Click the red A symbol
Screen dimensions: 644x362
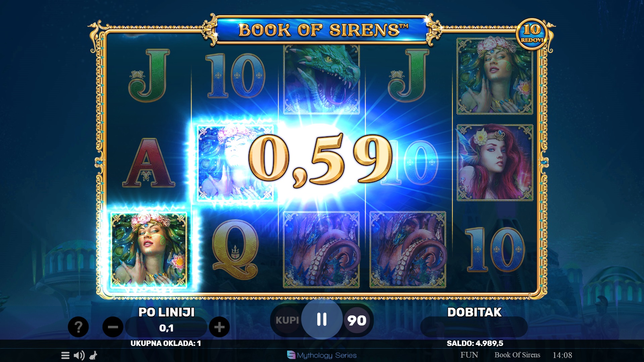[149, 163]
